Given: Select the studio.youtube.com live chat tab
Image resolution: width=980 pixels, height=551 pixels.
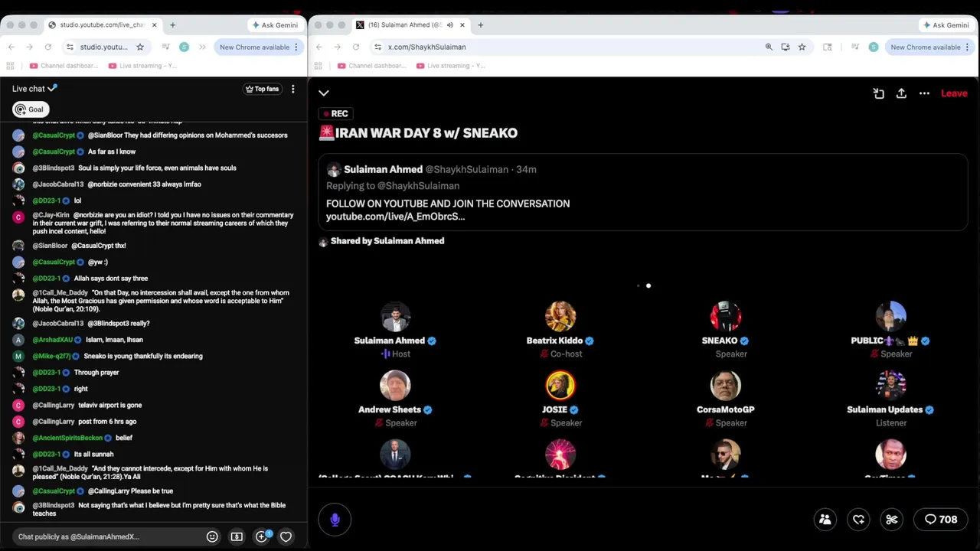Looking at the screenshot, I should point(103,25).
